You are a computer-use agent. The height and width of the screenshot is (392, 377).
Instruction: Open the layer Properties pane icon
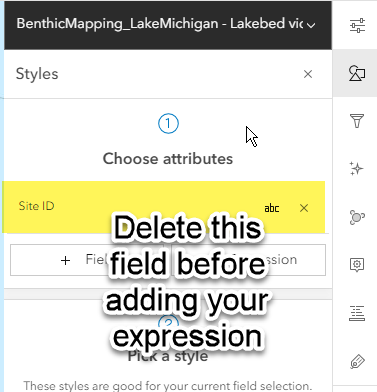357,26
